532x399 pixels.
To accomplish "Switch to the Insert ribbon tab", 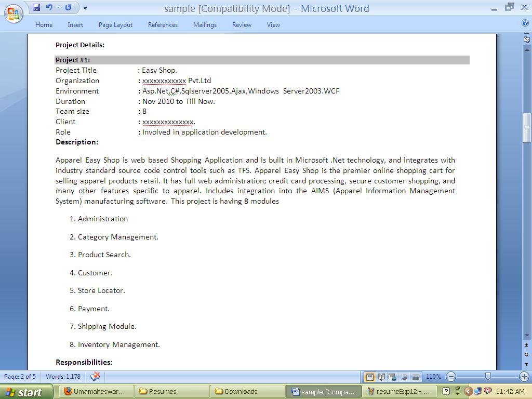I will point(75,25).
